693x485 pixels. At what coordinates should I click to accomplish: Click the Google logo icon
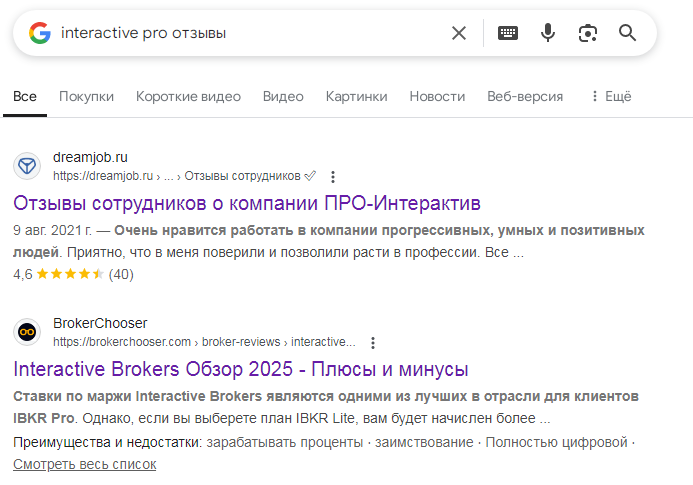point(40,33)
